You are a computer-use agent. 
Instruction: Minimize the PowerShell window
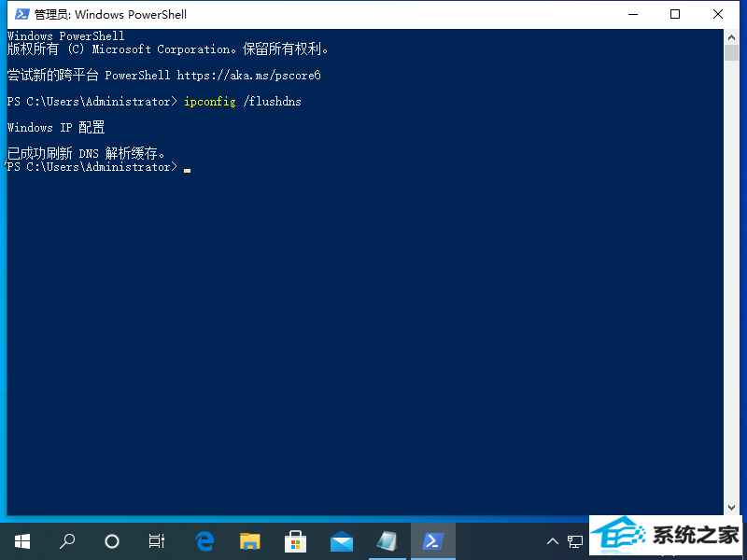tap(633, 14)
